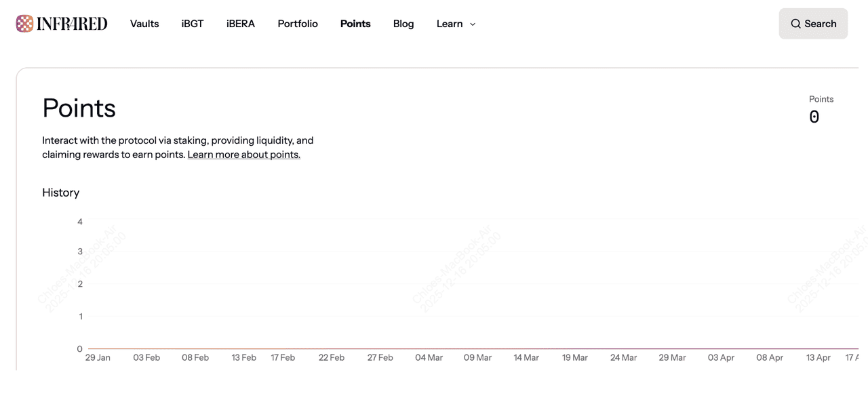Select the active Points nav tab
The width and height of the screenshot is (868, 398).
[x=355, y=24]
